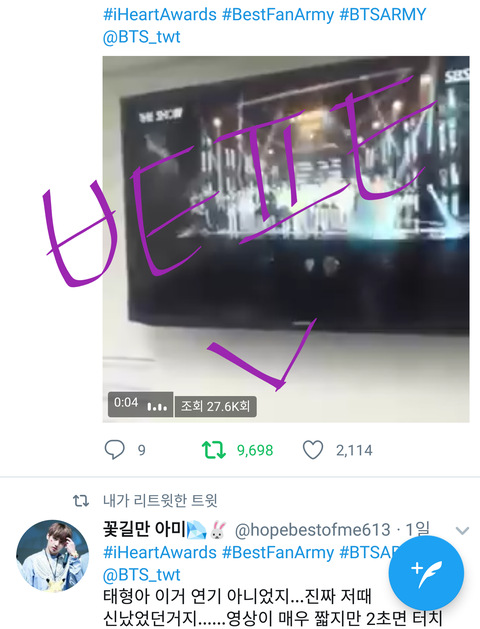Image resolution: width=480 pixels, height=629 pixels.
Task: Visit @BTS_twt mention in second tweet
Action: pyautogui.click(x=142, y=574)
